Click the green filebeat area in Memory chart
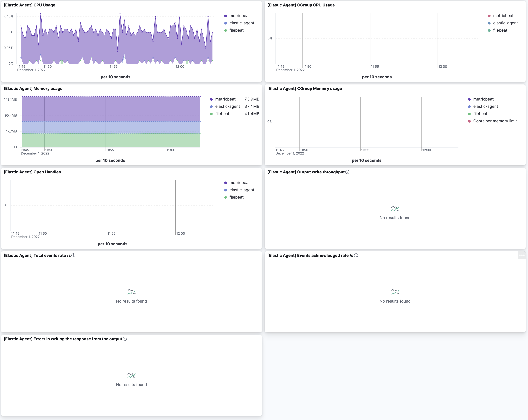 [x=111, y=141]
